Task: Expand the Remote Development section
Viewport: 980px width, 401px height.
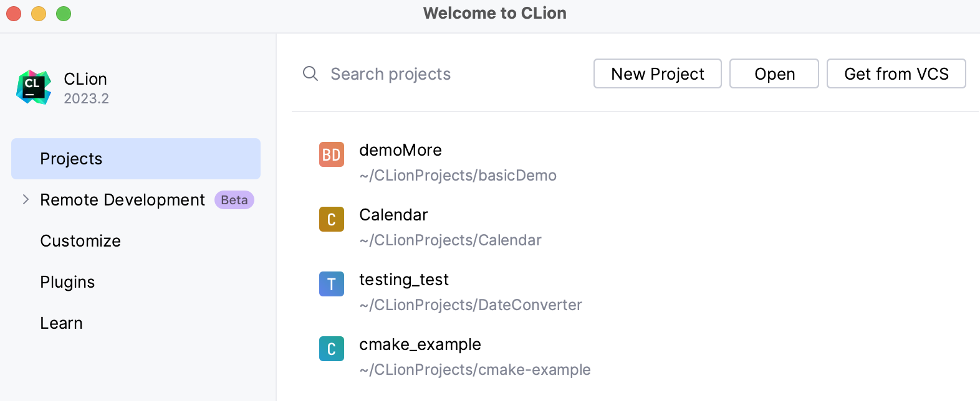Action: click(x=26, y=200)
